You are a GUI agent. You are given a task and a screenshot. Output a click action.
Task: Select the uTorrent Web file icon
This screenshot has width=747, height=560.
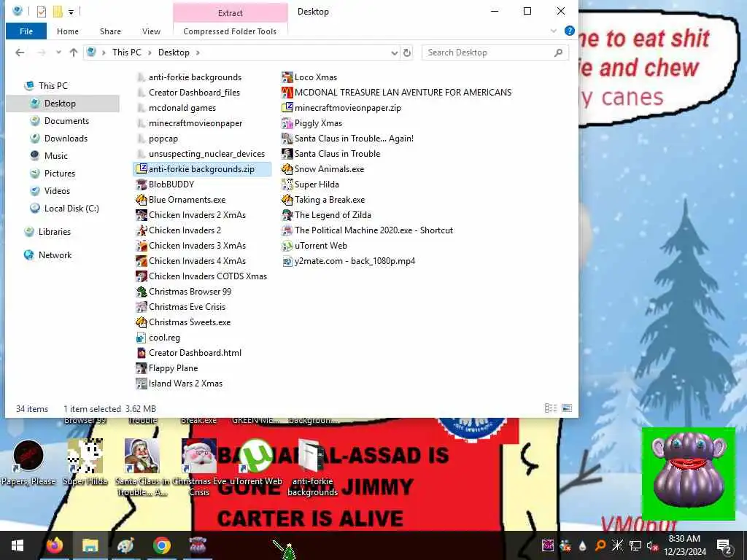[287, 246]
